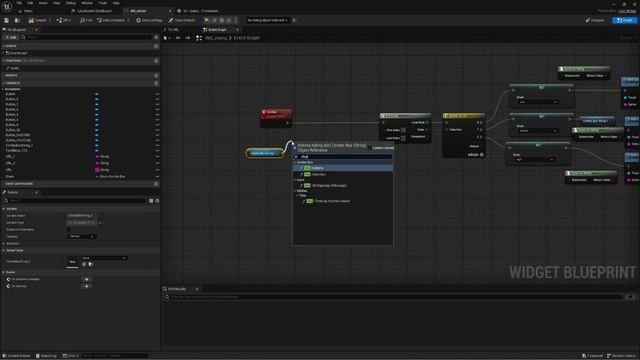
Task: Toggle the visibility eye for the TextBlock_112 variable
Action: tap(157, 150)
